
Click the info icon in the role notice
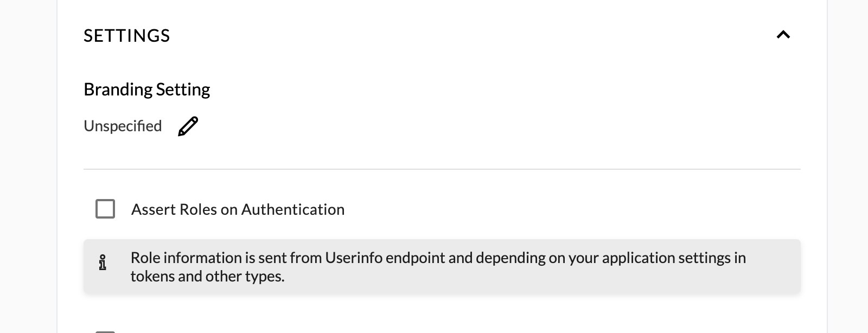click(103, 262)
